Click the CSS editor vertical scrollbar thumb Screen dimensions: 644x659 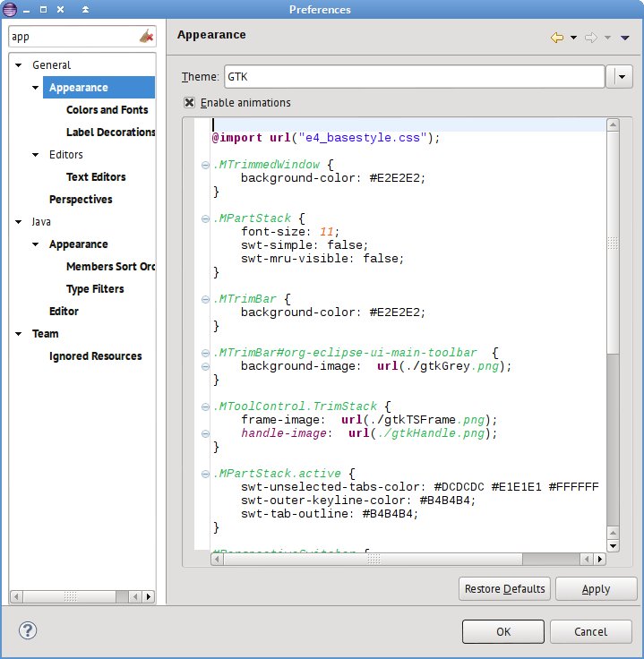613,243
